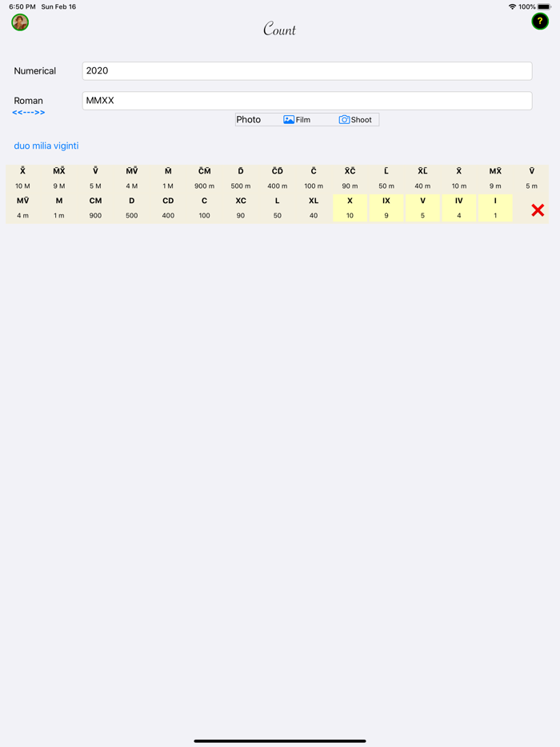This screenshot has width=560, height=747.
Task: Choose a photo with the Film button
Action: [297, 120]
